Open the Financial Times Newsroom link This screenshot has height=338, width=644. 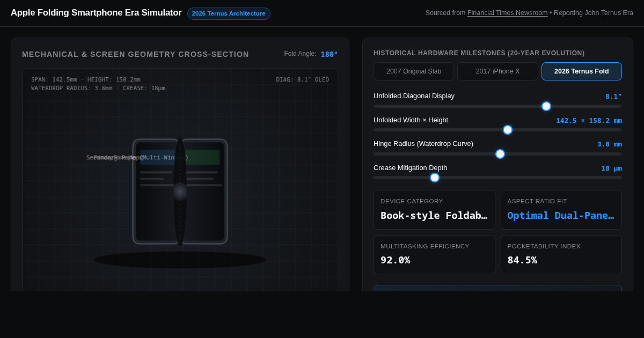tap(507, 13)
